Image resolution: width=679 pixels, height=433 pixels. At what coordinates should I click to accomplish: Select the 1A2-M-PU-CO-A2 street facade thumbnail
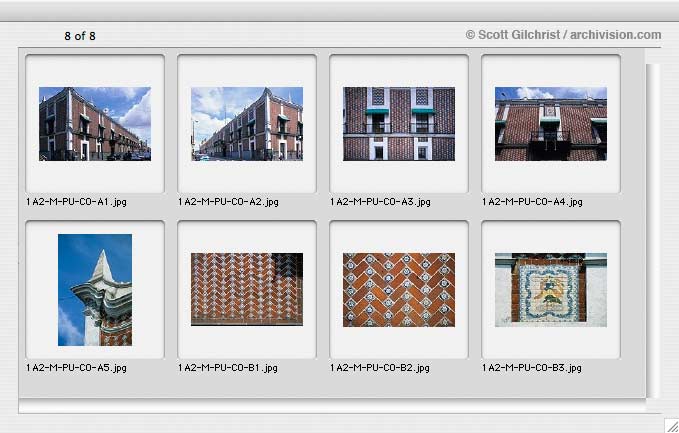tap(247, 124)
